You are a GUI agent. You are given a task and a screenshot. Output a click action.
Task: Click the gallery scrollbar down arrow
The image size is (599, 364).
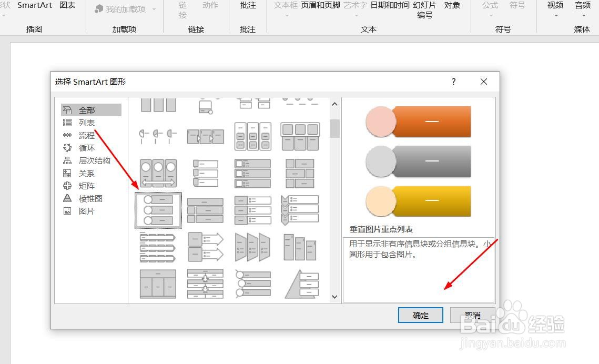334,297
